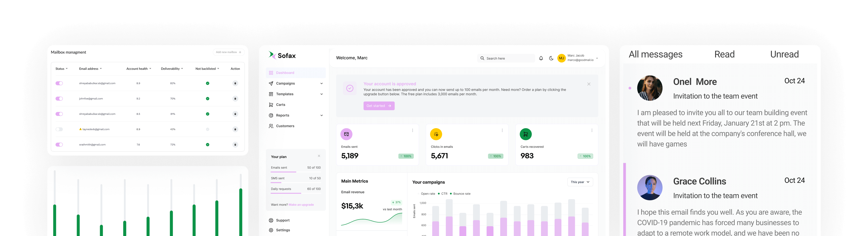Follow the Make an upgrade link
Viewport: 868px width, 236px height.
click(301, 205)
